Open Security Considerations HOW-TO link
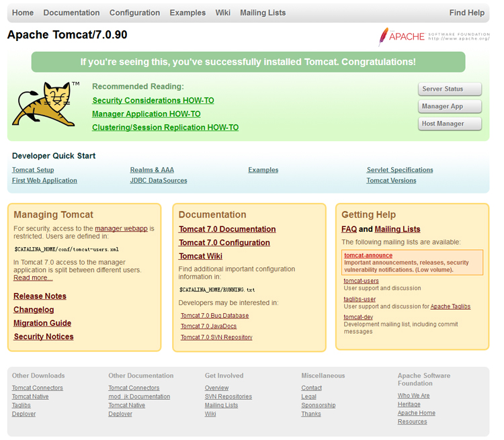The height and width of the screenshot is (440, 504). tap(153, 101)
